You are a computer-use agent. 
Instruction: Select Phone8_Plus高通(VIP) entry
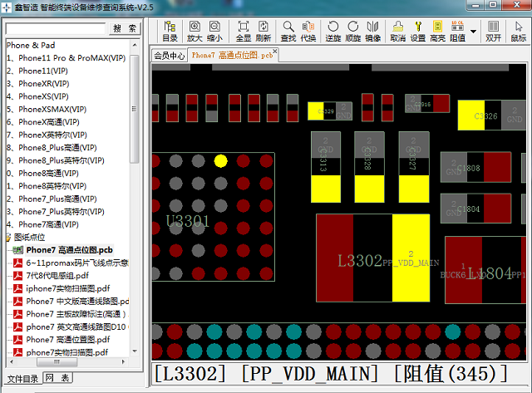pyautogui.click(x=52, y=148)
